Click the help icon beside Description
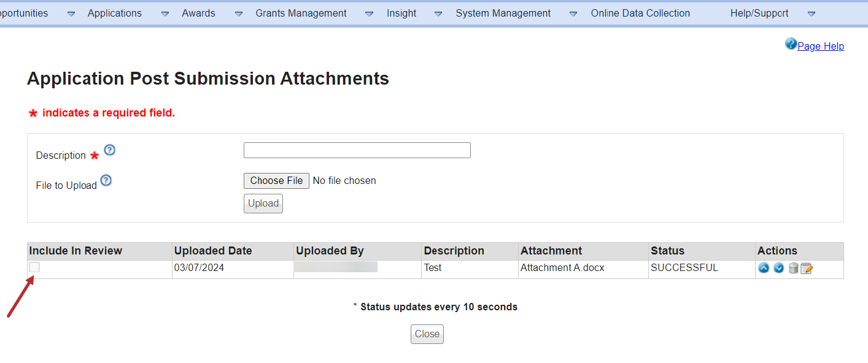The height and width of the screenshot is (363, 868). coord(109,150)
